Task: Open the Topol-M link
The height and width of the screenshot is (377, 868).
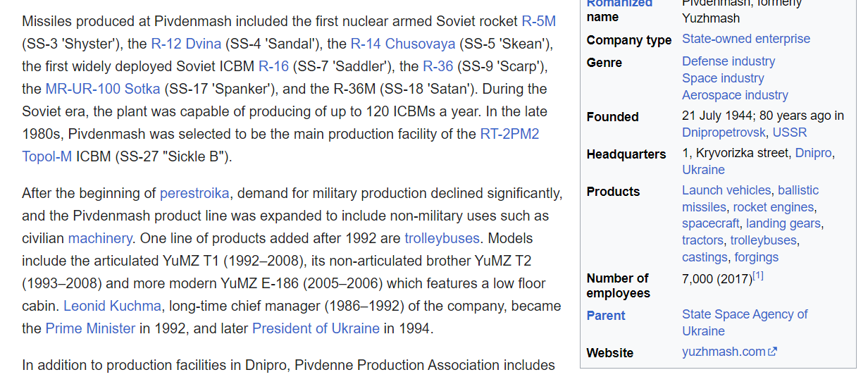Action: coord(46,156)
